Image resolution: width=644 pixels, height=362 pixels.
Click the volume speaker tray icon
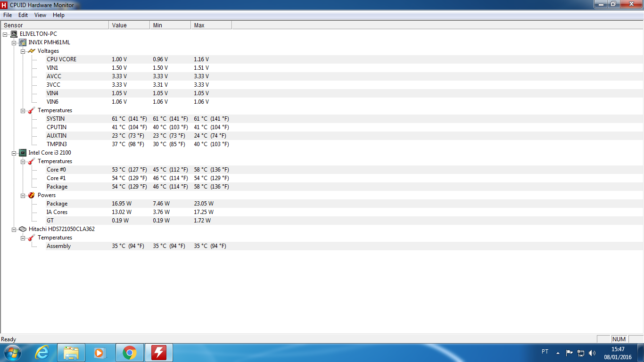[x=592, y=353]
